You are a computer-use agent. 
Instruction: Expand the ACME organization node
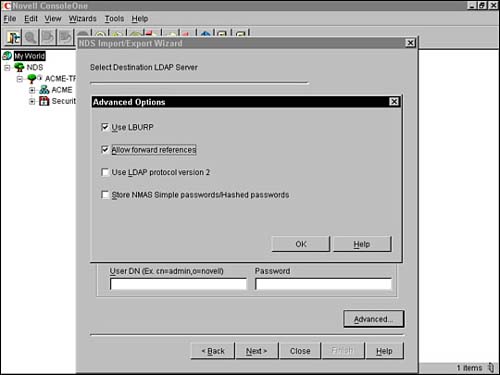pyautogui.click(x=32, y=90)
